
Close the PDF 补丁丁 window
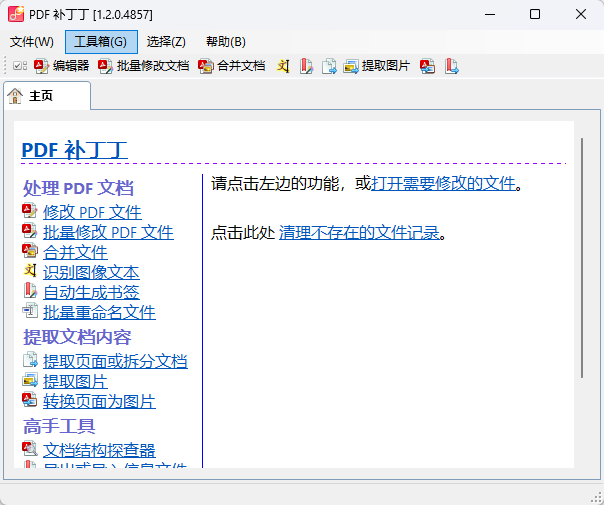tap(581, 15)
